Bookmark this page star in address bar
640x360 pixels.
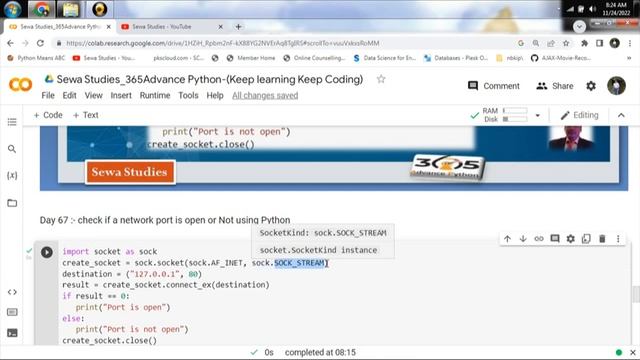pos(566,43)
